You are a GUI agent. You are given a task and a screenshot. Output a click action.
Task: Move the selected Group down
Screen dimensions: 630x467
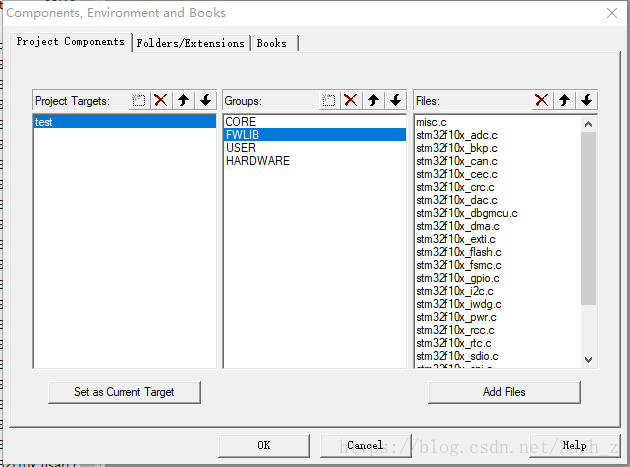[x=396, y=100]
